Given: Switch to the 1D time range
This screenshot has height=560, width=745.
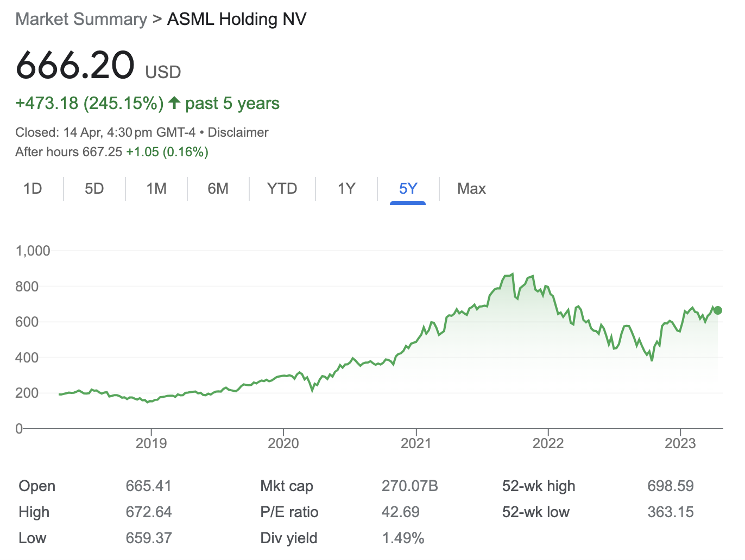Looking at the screenshot, I should tap(33, 189).
